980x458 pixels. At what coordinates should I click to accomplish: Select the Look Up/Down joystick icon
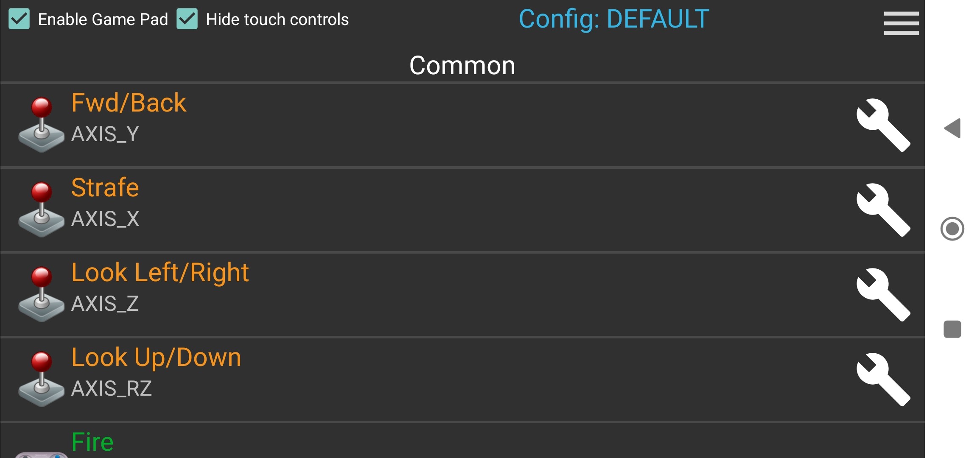click(x=41, y=379)
